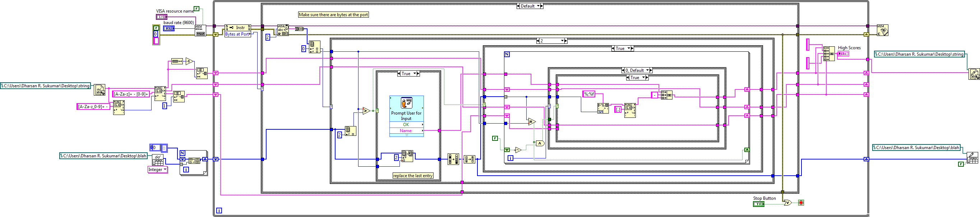This screenshot has height=217, width=980.
Task: Open the case selector labeled 2
Action: [x=552, y=41]
